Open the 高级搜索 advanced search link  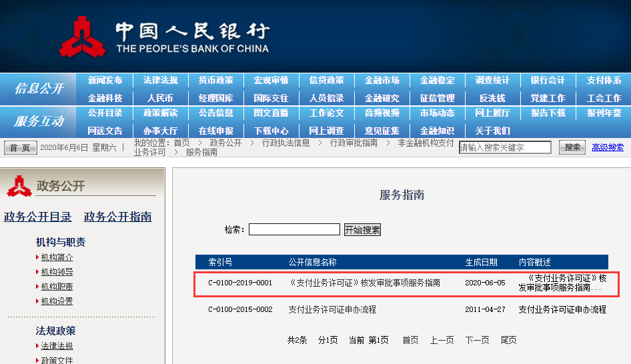[x=608, y=147]
